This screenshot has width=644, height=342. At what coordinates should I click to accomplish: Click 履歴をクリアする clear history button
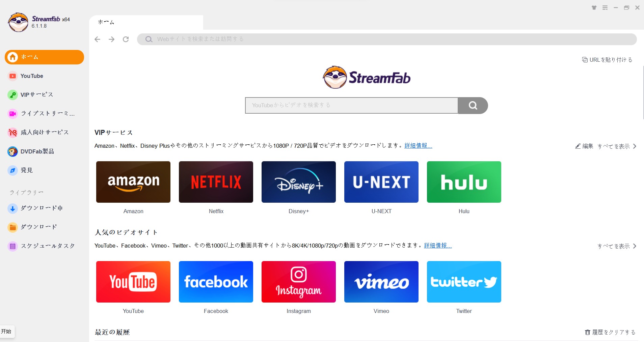(610, 332)
